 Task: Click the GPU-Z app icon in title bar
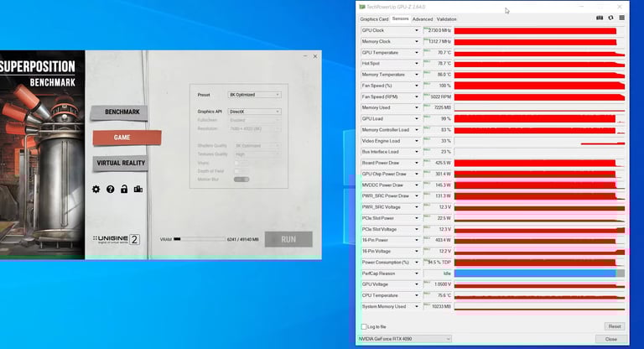click(362, 7)
